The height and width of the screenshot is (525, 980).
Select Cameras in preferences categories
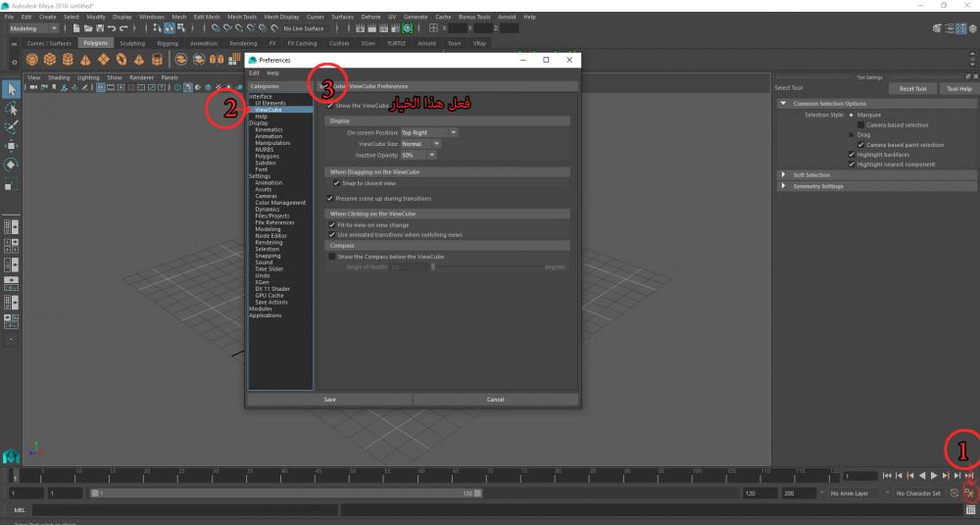[267, 196]
